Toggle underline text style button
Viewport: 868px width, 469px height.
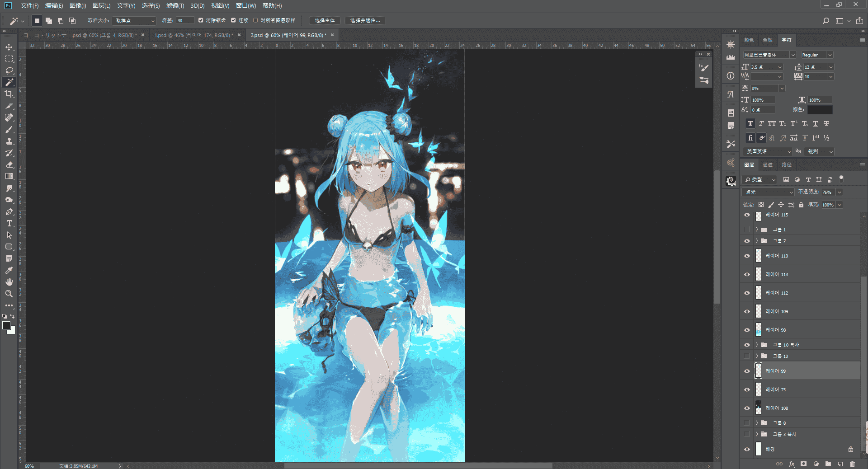click(816, 123)
